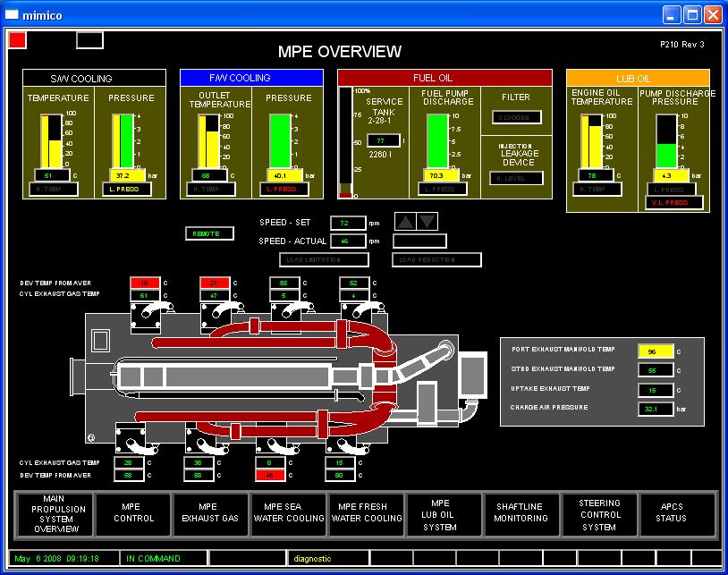Click the S/W COOLING panel header
The height and width of the screenshot is (575, 728).
click(x=94, y=78)
